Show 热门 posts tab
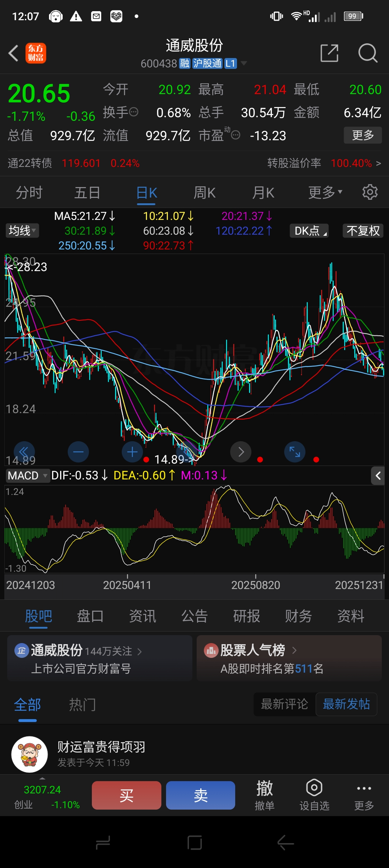The image size is (389, 868). coord(82,705)
